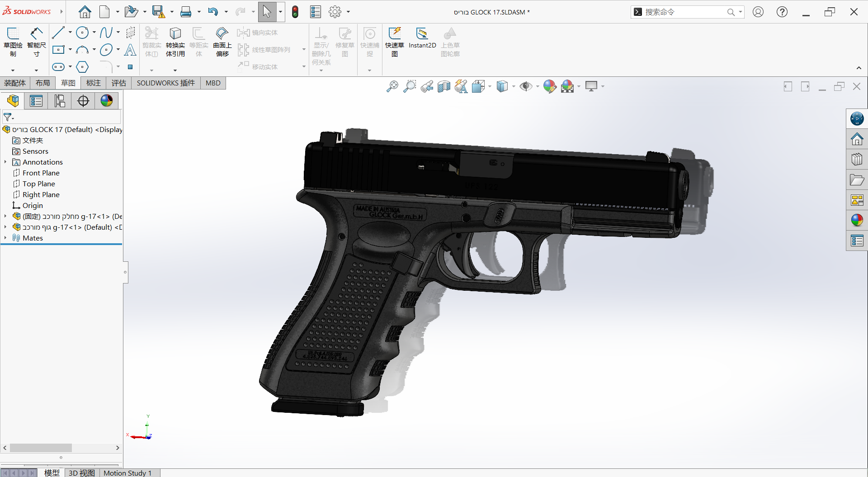Switch to the MBD ribbon tab
The height and width of the screenshot is (477, 868).
point(213,83)
